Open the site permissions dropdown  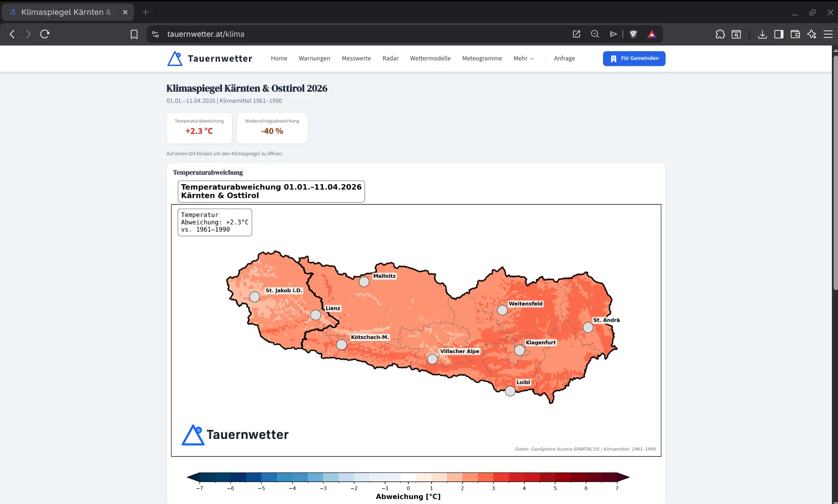pos(154,34)
